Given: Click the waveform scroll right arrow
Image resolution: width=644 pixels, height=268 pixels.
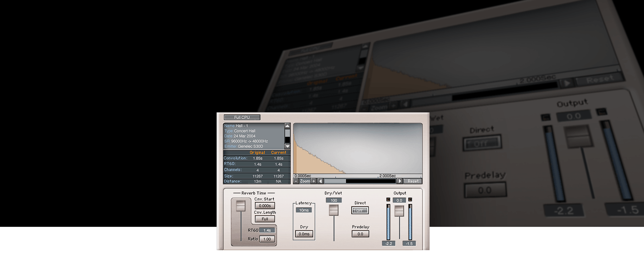Looking at the screenshot, I should click(400, 181).
